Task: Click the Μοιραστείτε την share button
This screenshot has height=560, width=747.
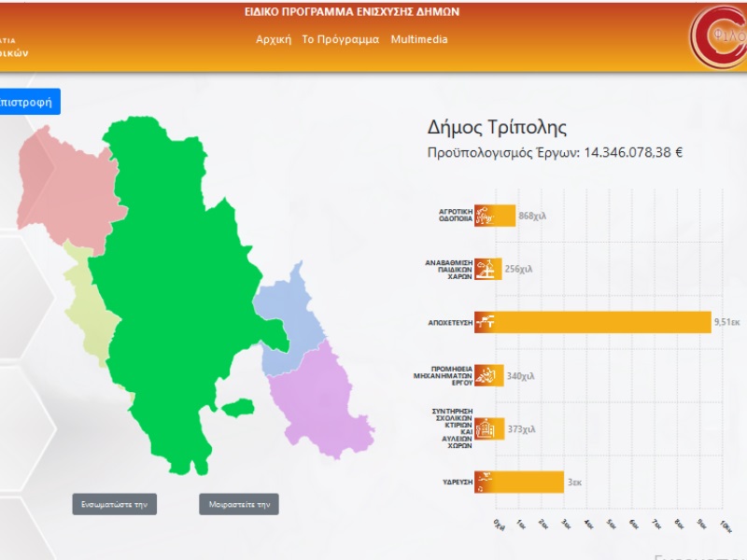Action: tap(239, 504)
